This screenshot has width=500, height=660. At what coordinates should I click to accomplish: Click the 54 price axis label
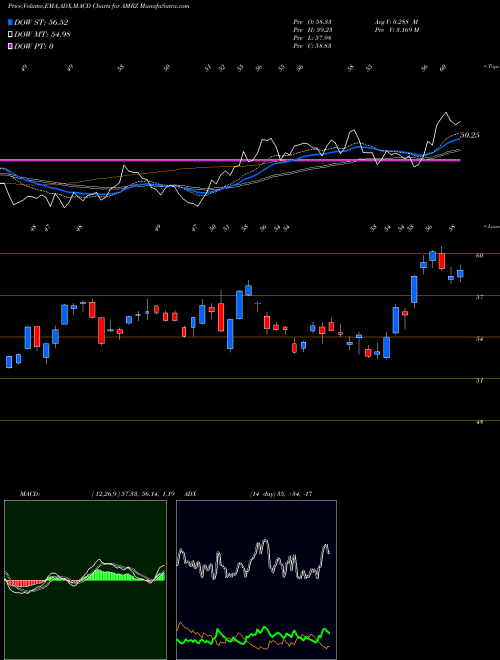[479, 338]
